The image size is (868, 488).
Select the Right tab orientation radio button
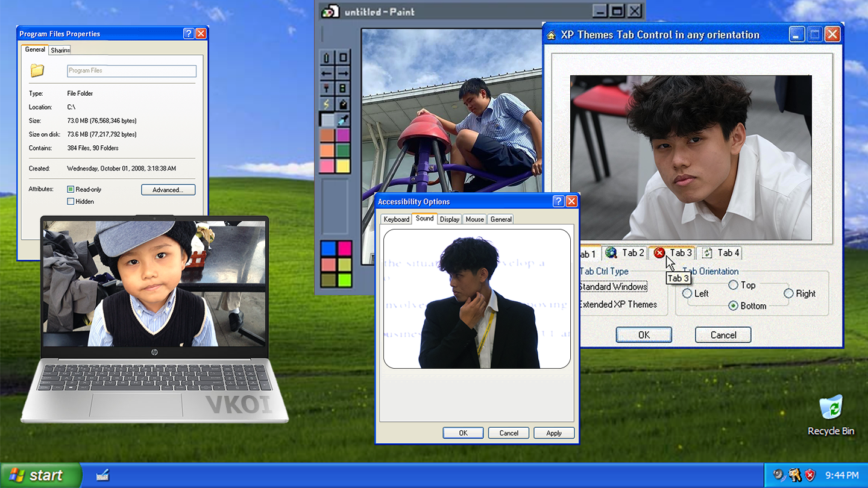(788, 293)
